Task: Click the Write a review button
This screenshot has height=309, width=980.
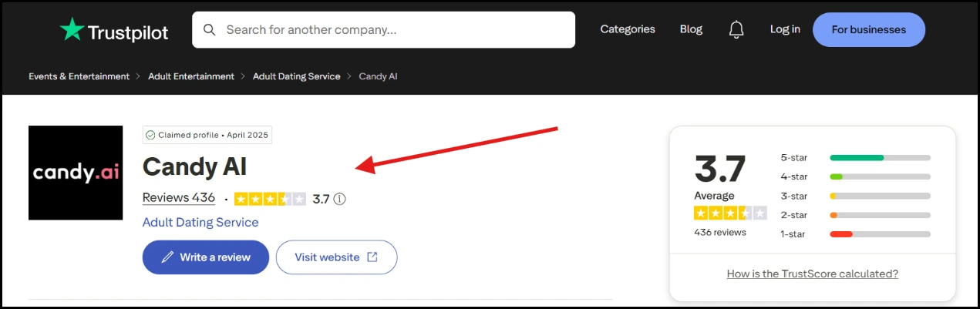Action: click(206, 257)
